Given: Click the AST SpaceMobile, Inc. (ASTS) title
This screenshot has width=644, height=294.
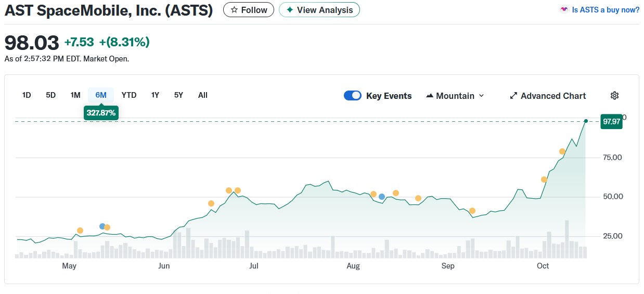Looking at the screenshot, I should [x=109, y=10].
